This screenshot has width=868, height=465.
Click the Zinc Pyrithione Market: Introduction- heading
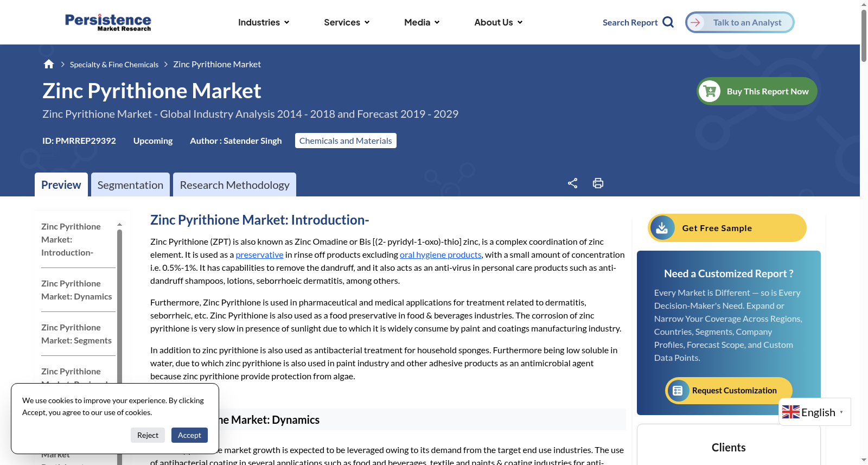click(259, 220)
